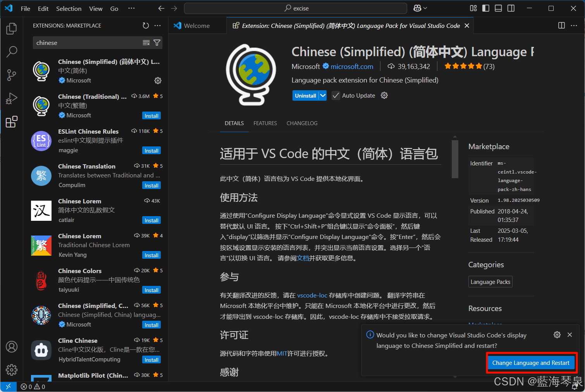Open Customize Layout icon
Screen dimensions: 585x392
coord(473,8)
